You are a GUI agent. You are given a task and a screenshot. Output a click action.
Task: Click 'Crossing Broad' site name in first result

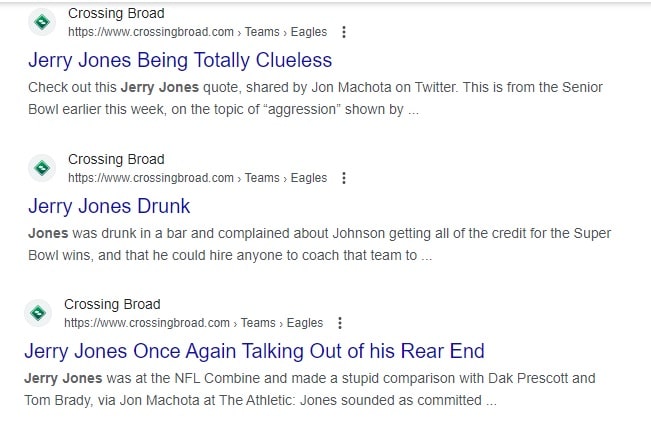click(x=116, y=14)
